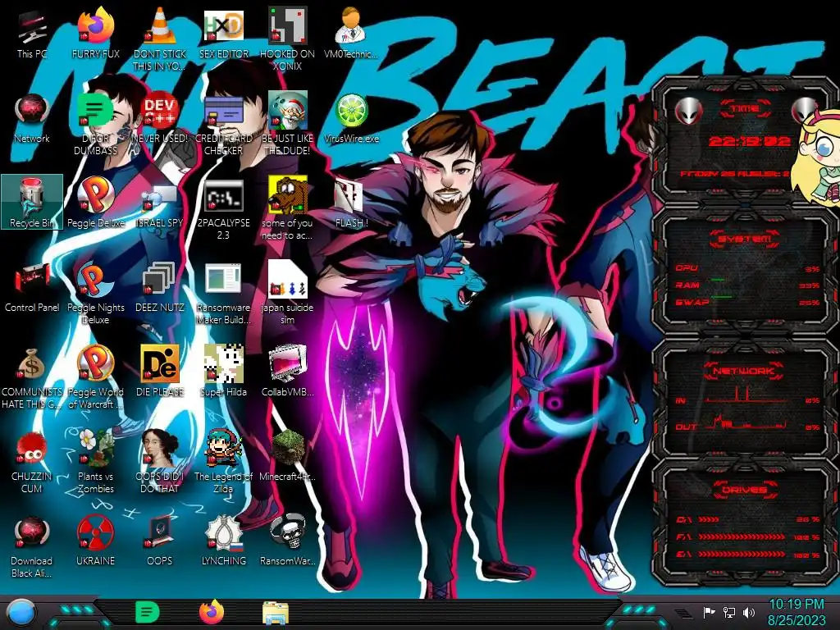840x630 pixels.
Task: Open File Explorer from the taskbar
Action: pyautogui.click(x=276, y=613)
